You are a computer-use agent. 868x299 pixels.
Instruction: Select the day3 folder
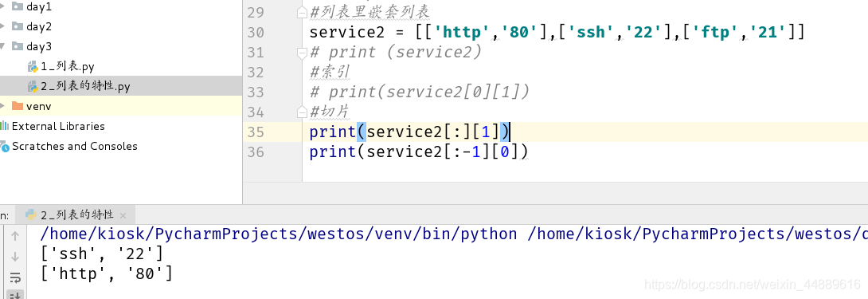click(x=39, y=46)
